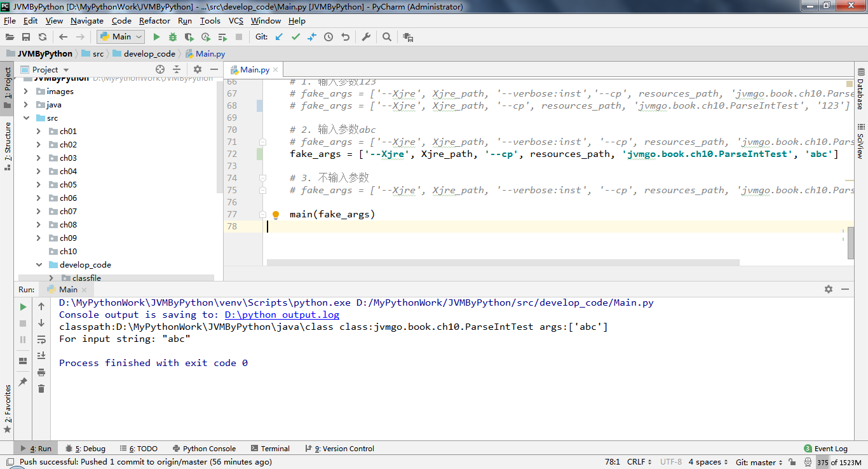
Task: Run with Coverage shield icon
Action: tap(189, 37)
